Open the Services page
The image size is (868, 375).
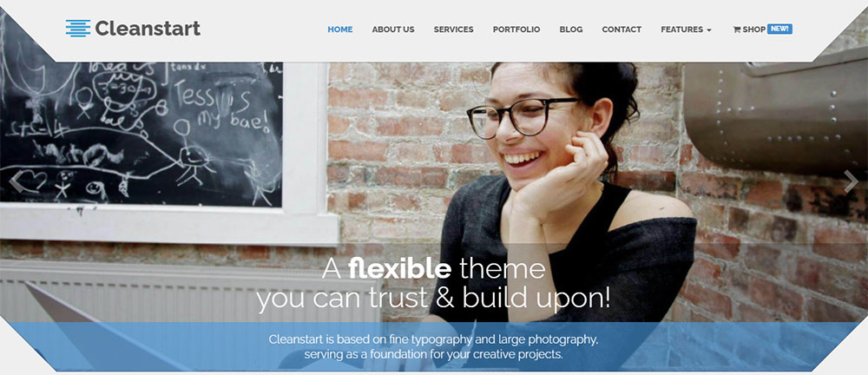(453, 30)
